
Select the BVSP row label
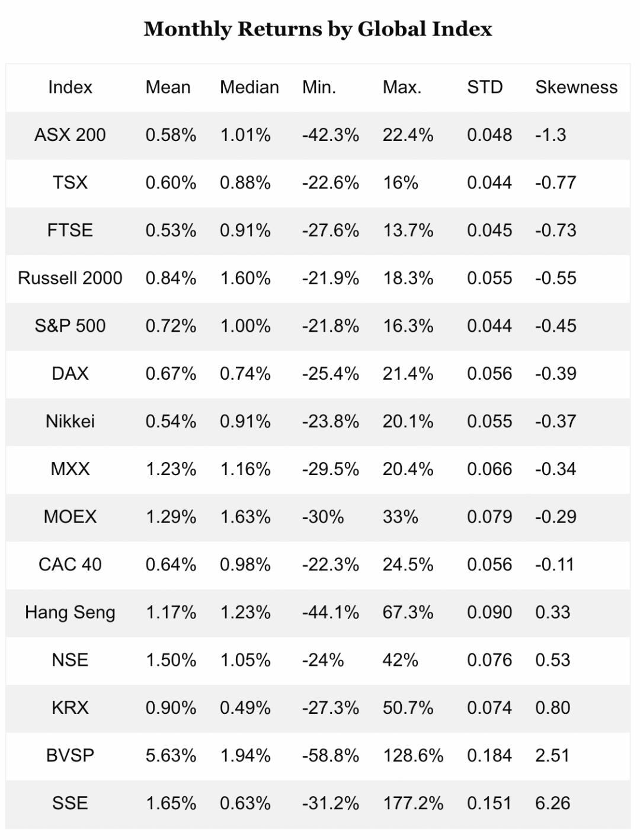70,755
